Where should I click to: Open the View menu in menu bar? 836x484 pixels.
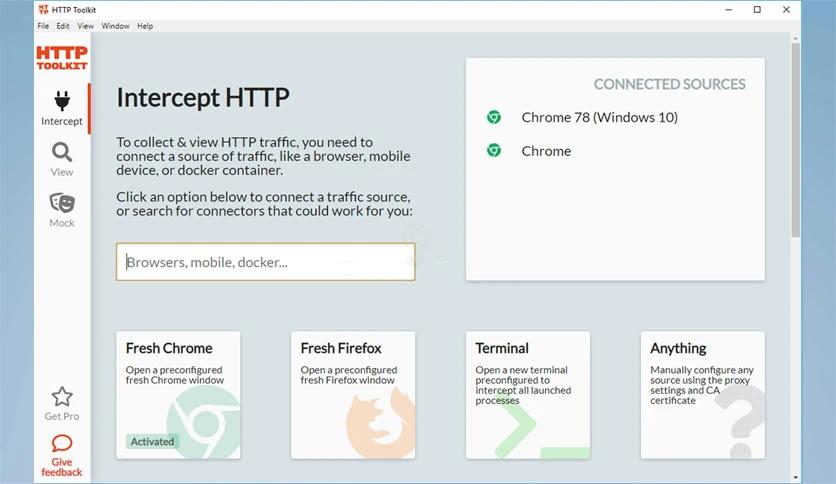pos(86,26)
